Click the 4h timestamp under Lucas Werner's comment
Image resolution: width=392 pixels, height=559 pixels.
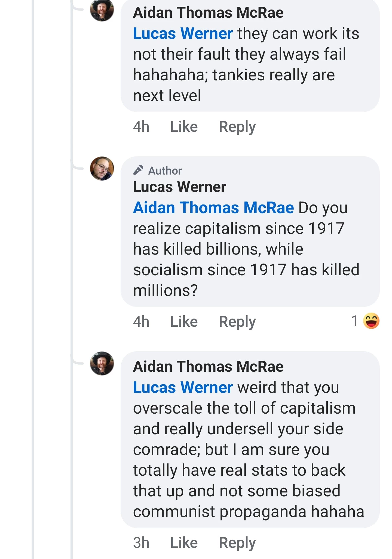[x=141, y=322]
